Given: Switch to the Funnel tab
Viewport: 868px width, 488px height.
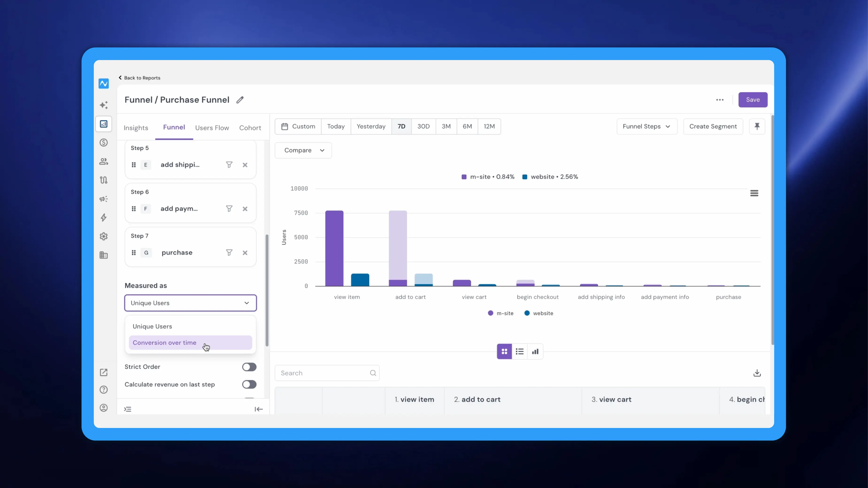Looking at the screenshot, I should 174,127.
